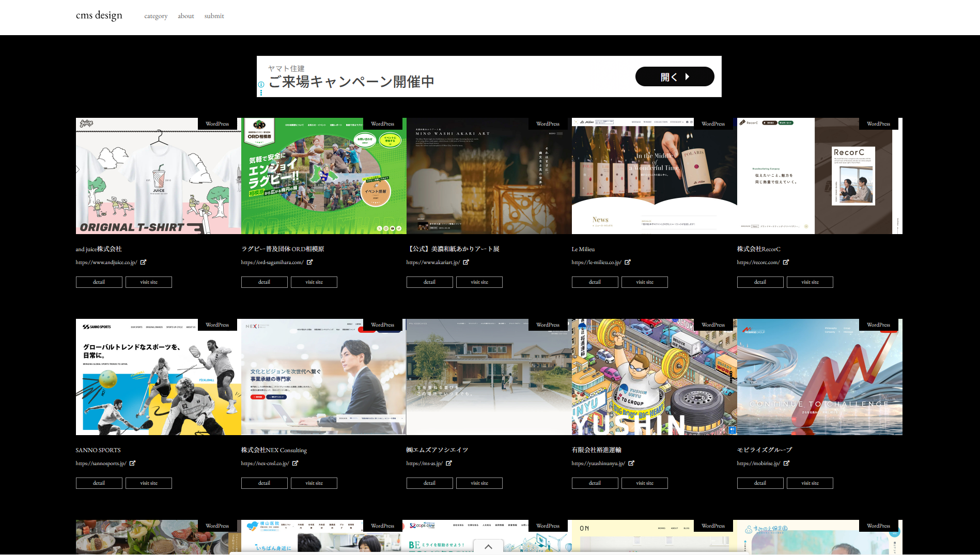Open the and juice T-shirt thumbnail
Image resolution: width=980 pixels, height=555 pixels.
point(159,176)
